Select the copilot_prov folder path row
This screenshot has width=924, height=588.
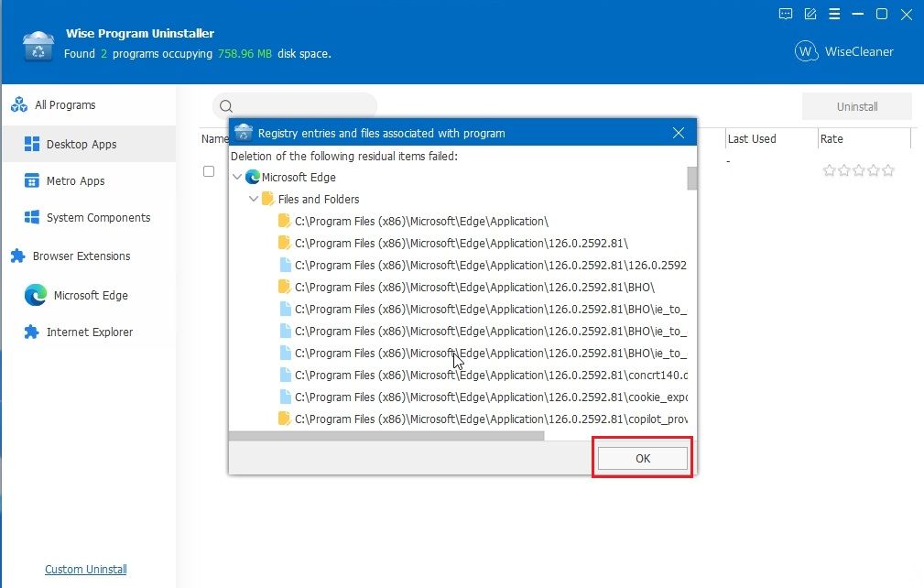point(491,419)
